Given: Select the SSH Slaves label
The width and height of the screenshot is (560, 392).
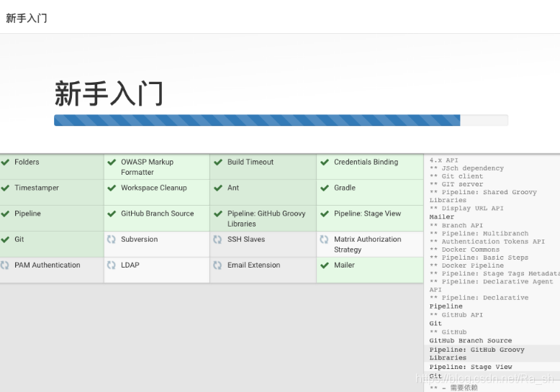Looking at the screenshot, I should (246, 240).
